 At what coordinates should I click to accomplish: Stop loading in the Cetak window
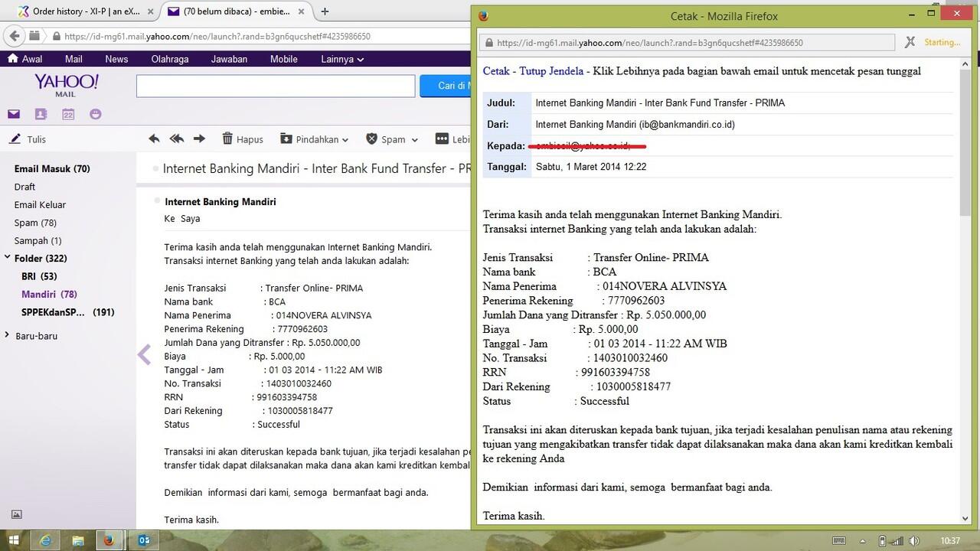click(910, 42)
